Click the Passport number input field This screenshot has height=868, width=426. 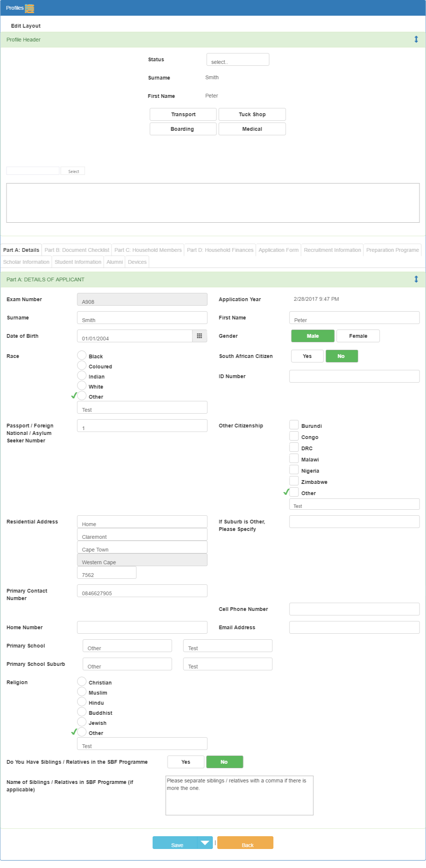click(142, 426)
